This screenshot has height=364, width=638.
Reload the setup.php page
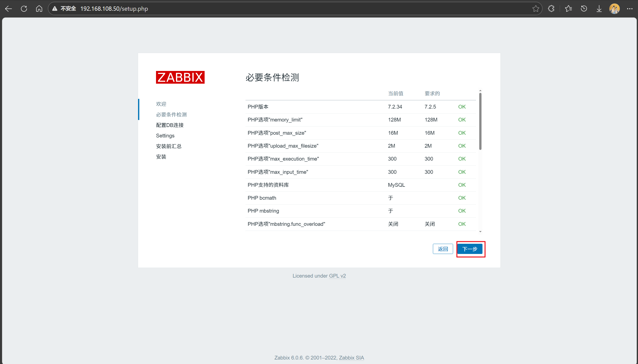(x=24, y=9)
